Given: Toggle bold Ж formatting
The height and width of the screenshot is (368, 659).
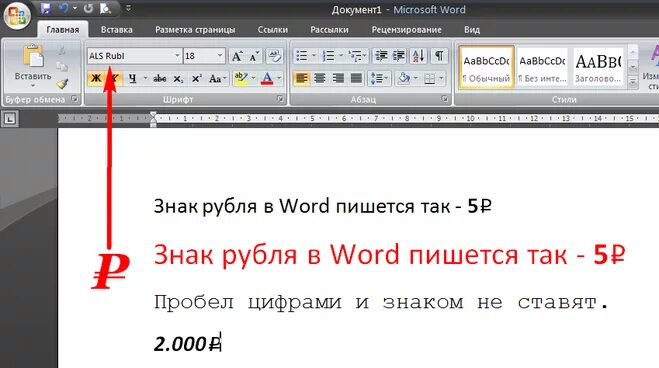Looking at the screenshot, I should [96, 79].
